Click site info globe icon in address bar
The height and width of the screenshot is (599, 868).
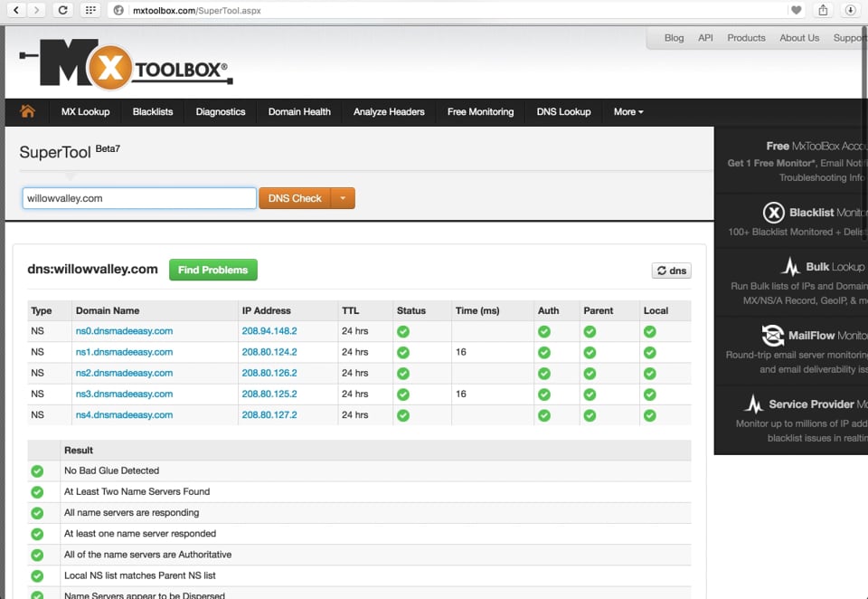pyautogui.click(x=118, y=10)
